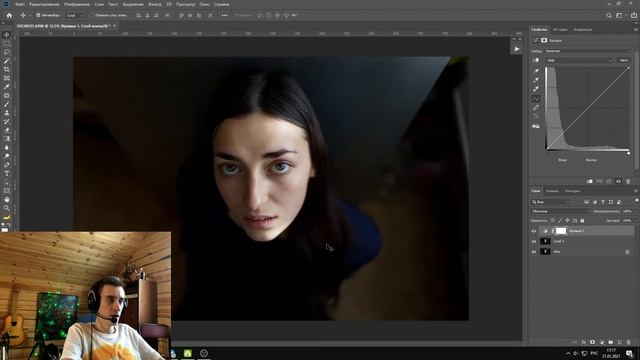Select the Brush tool
640x360 pixels.
(x=7, y=104)
